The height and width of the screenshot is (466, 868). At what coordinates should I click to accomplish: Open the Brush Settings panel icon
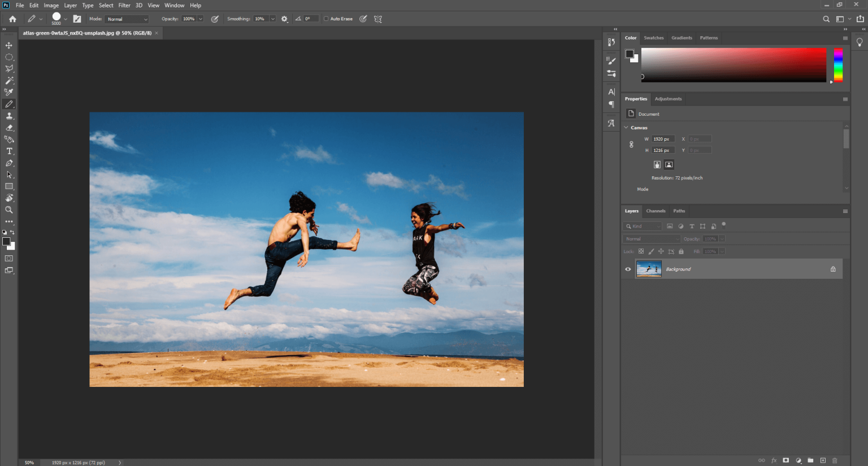611,60
